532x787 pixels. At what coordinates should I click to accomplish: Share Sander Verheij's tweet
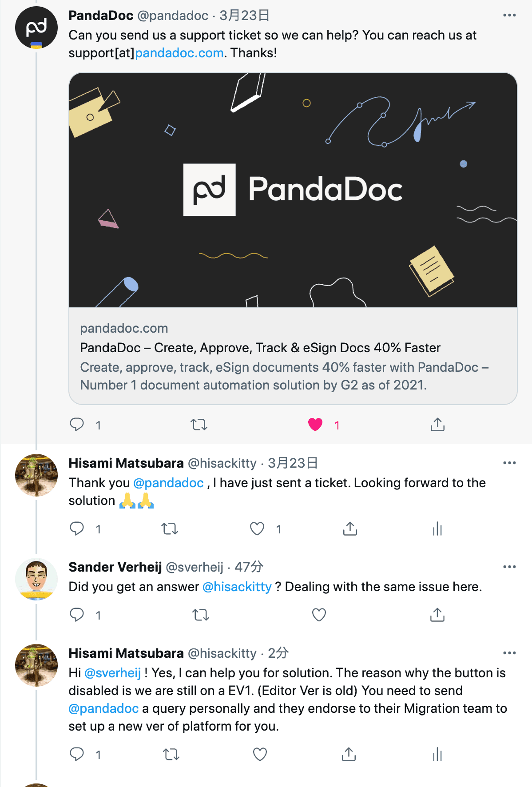click(x=437, y=615)
